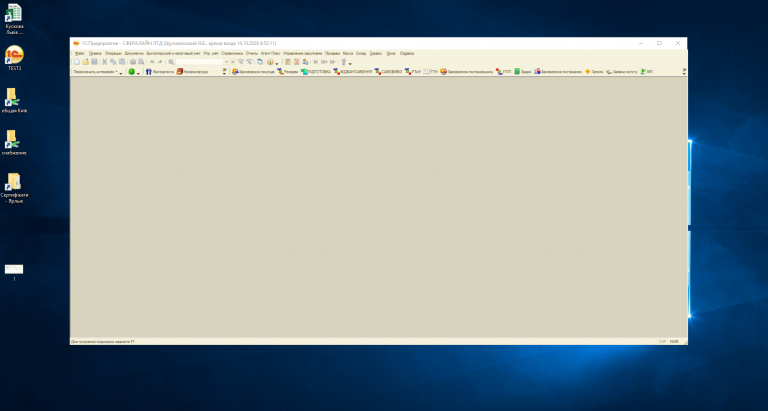Expand the last standard toolbar dropdown
The height and width of the screenshot is (411, 768).
click(x=350, y=63)
